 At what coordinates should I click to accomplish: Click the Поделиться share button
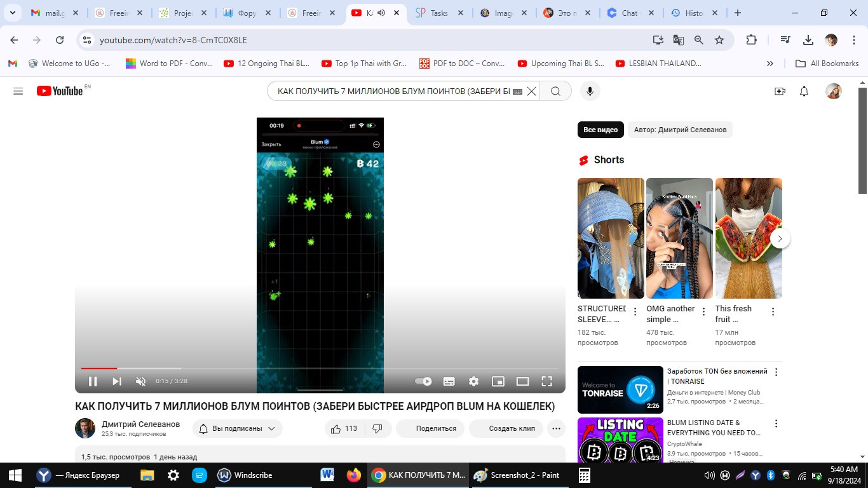tap(430, 428)
